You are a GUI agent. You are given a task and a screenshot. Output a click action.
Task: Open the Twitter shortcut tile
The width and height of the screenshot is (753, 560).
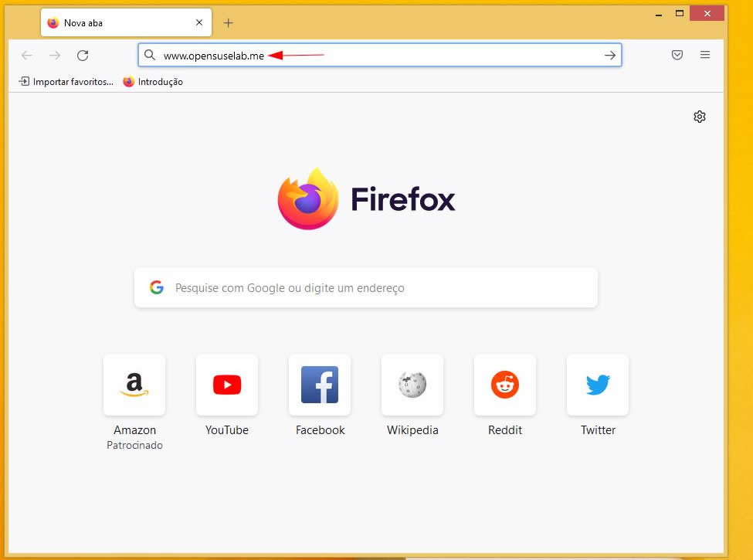click(x=598, y=385)
